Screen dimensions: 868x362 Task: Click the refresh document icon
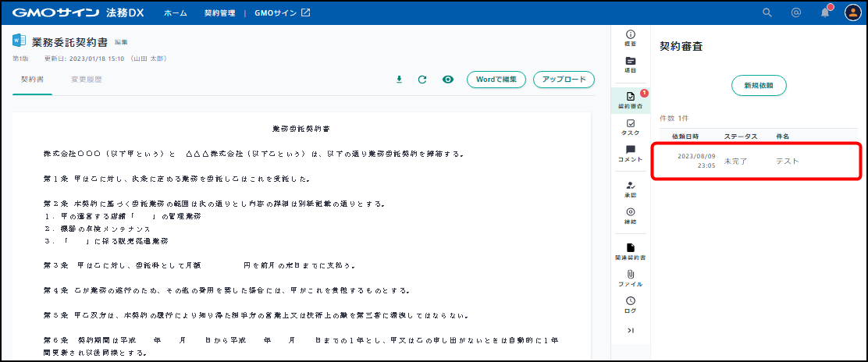pos(422,80)
